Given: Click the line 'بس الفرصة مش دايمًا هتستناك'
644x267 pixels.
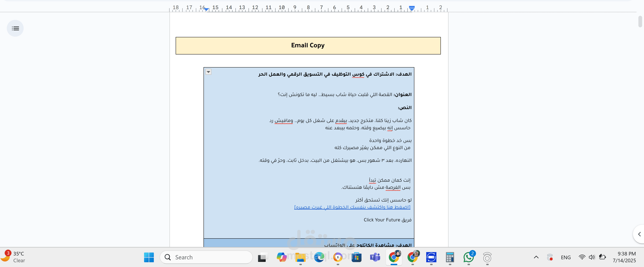Looking at the screenshot, I should click(x=376, y=187).
